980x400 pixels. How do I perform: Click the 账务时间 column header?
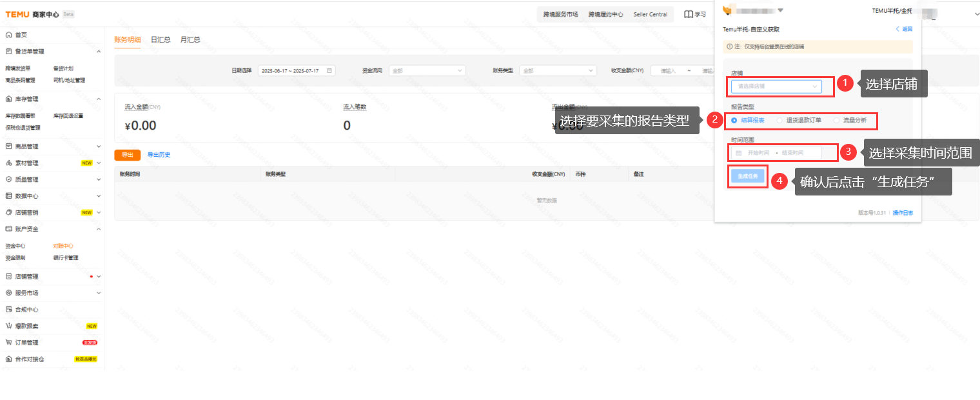[x=130, y=174]
